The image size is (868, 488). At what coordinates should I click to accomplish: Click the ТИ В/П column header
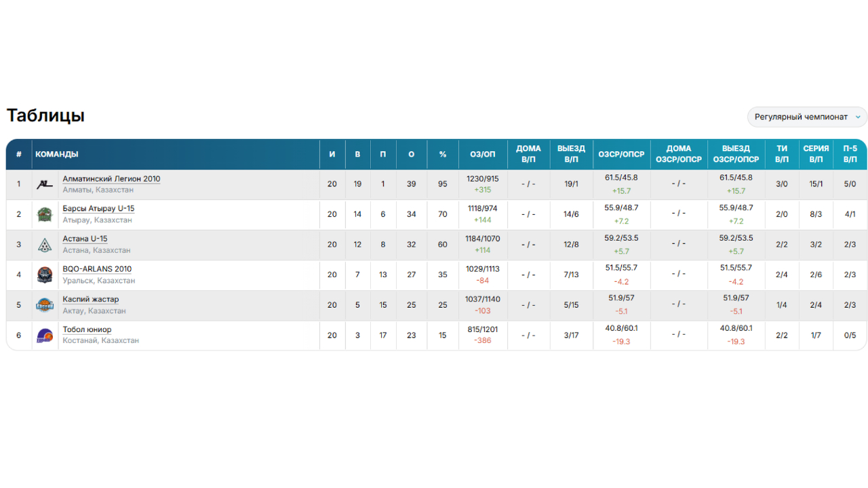pos(782,155)
